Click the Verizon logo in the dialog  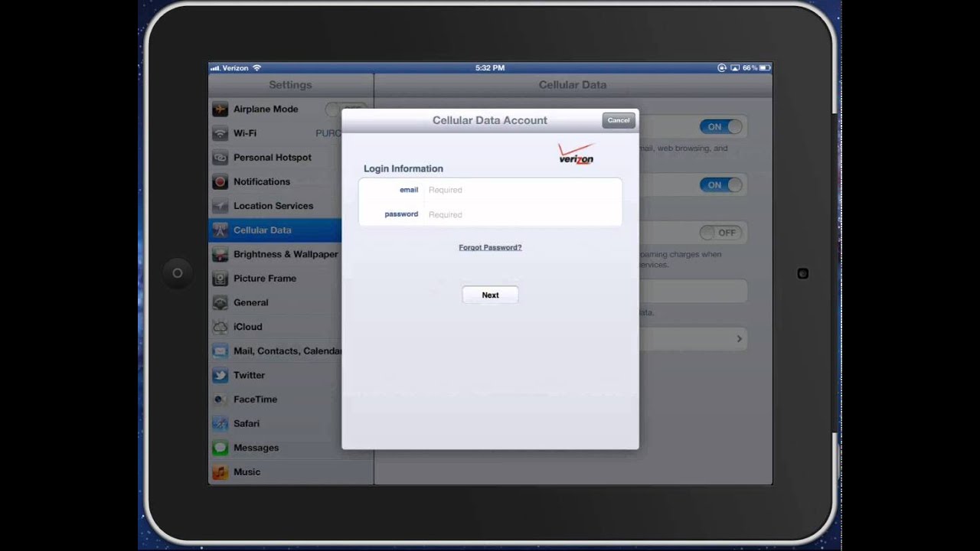(576, 154)
